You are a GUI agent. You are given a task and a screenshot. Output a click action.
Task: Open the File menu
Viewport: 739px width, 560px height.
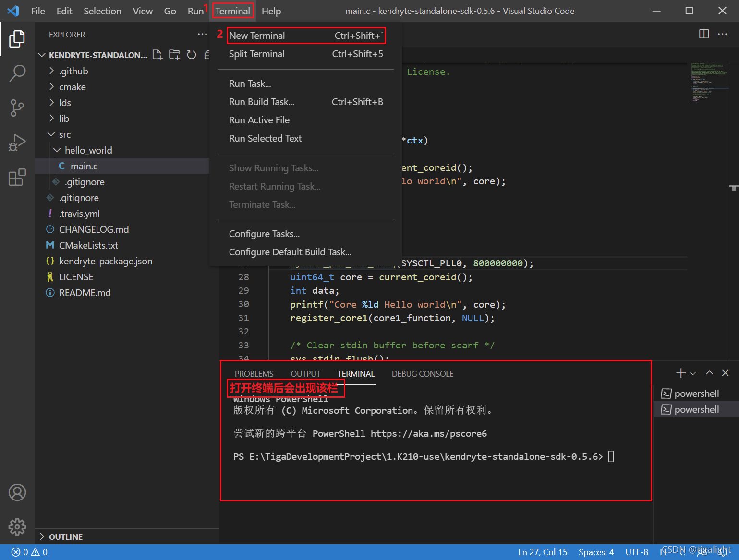point(38,11)
